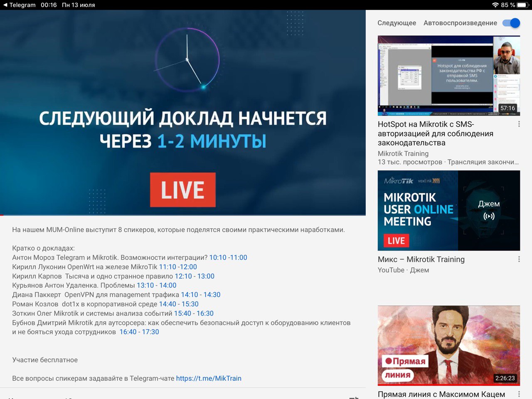Open more options for HotSpot na Mikrotik video
This screenshot has width=532, height=399.
click(x=519, y=124)
